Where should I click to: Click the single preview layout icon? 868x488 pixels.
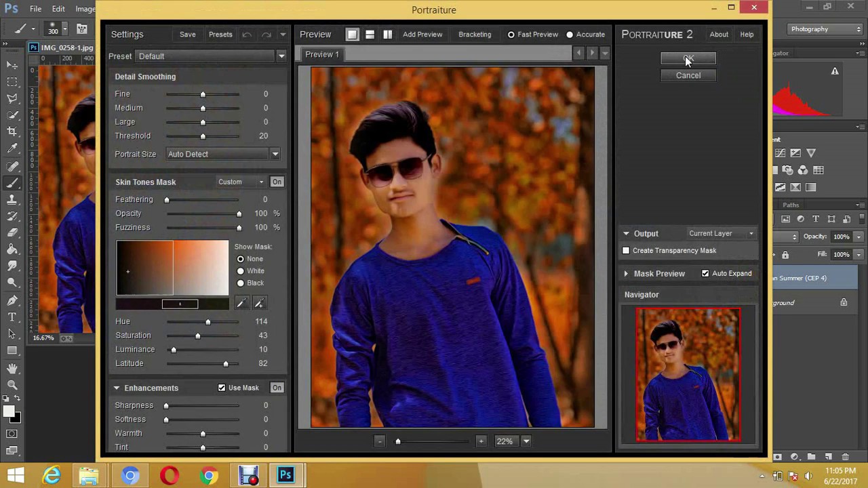(352, 35)
